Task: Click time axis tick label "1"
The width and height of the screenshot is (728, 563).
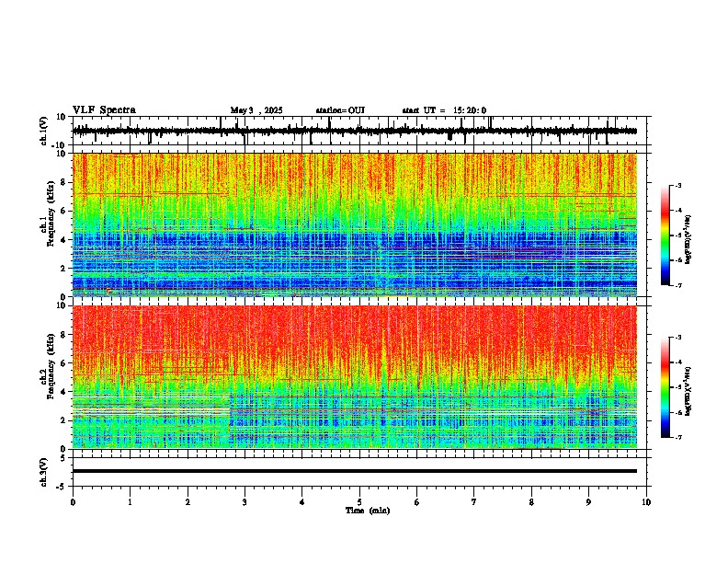Action: click(x=130, y=502)
